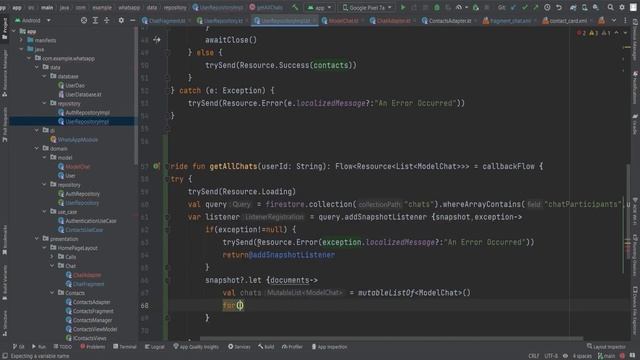
Task: Open Project panel options gear
Action: click(121, 20)
